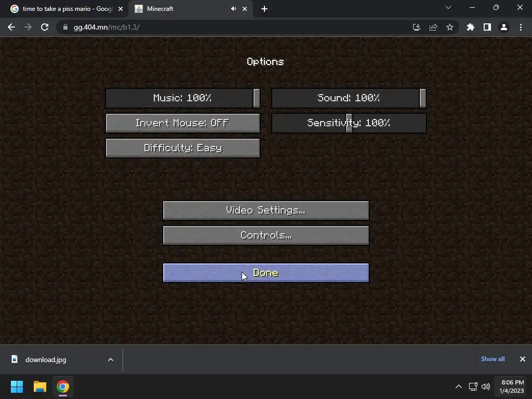Reload the Minecraft page
This screenshot has height=399, width=532.
tap(45, 27)
